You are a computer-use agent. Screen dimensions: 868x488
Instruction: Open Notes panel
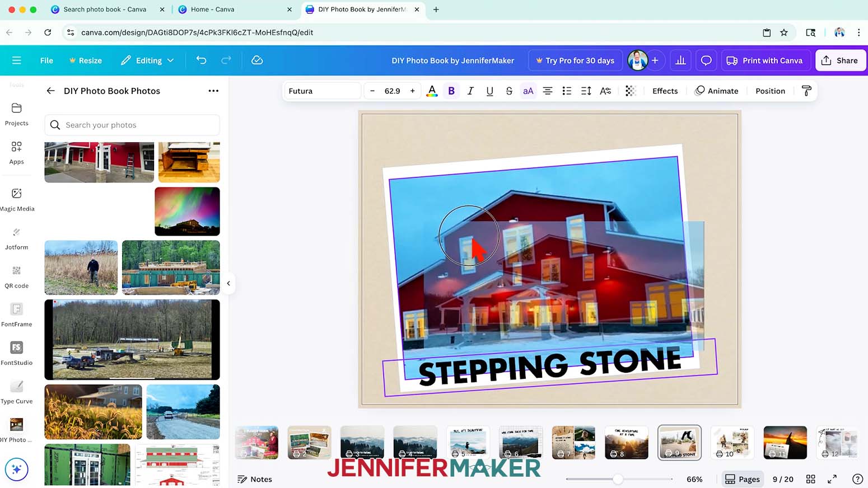coord(255,479)
